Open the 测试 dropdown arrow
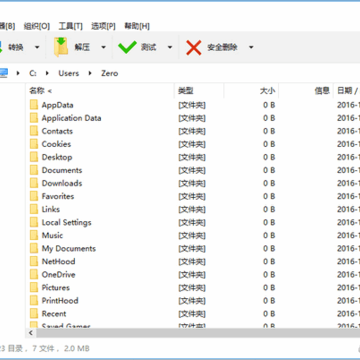Image resolution: width=360 pixels, height=360 pixels. [x=170, y=47]
